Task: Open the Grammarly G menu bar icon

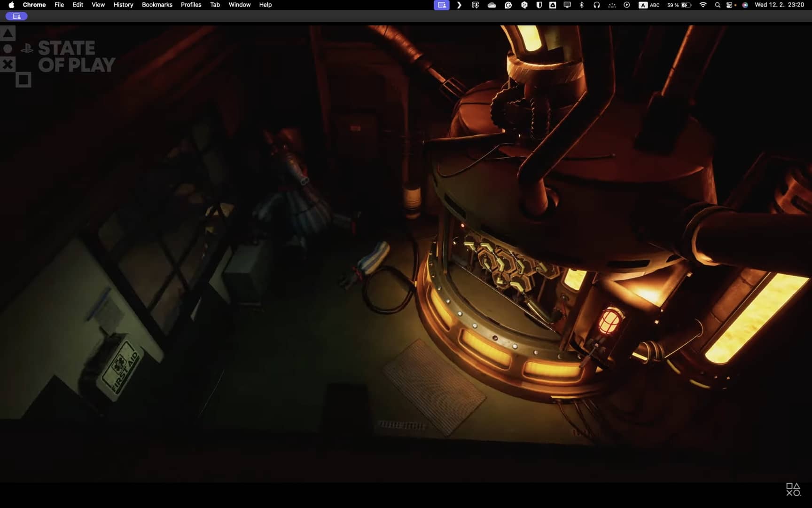Action: click(508, 5)
